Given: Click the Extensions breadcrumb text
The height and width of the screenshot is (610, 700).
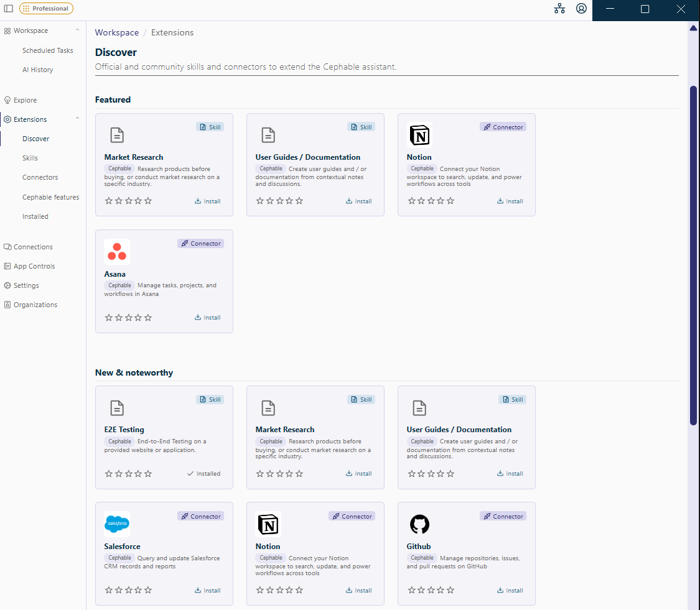Looking at the screenshot, I should [172, 32].
